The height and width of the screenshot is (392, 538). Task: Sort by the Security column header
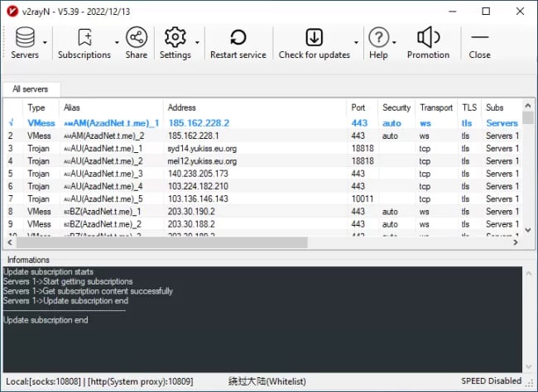pyautogui.click(x=396, y=108)
